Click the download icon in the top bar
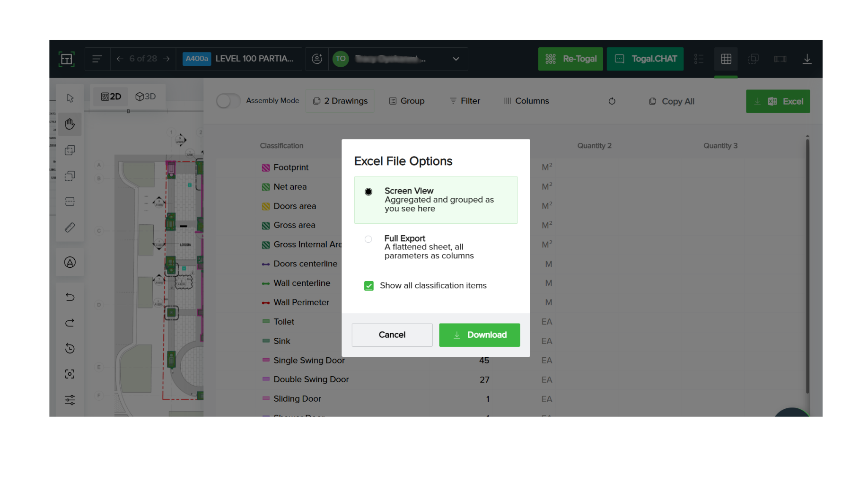Image resolution: width=868 pixels, height=493 pixels. [x=807, y=59]
